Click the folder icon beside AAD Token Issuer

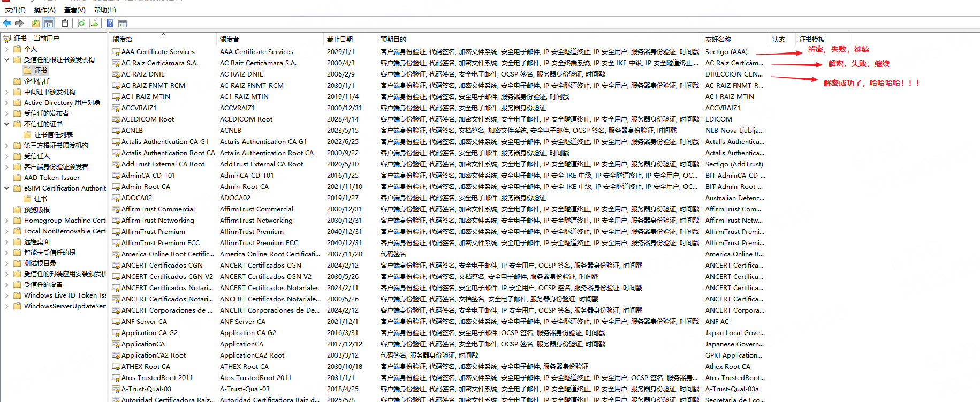pyautogui.click(x=17, y=178)
